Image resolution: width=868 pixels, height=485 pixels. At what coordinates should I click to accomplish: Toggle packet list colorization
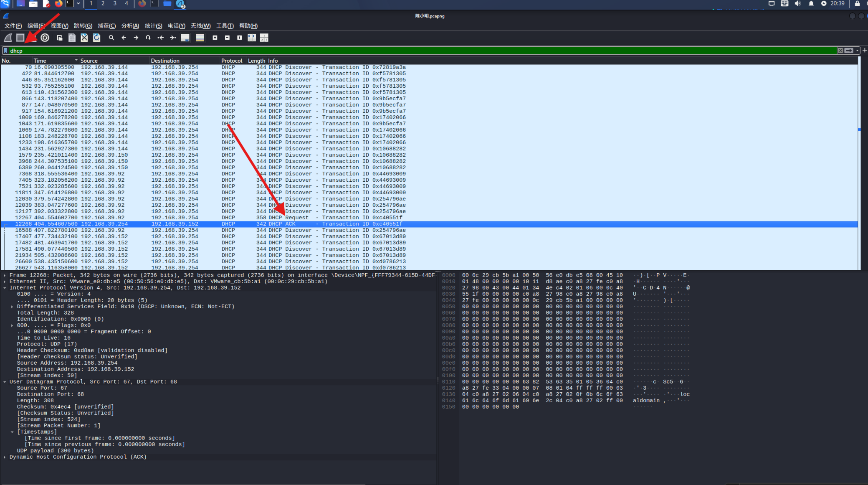[200, 38]
